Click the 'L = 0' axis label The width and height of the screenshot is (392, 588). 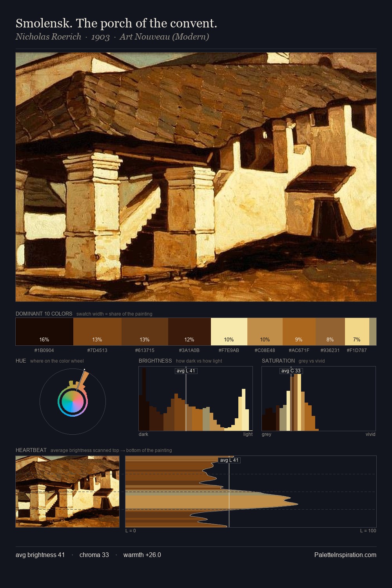point(131,531)
